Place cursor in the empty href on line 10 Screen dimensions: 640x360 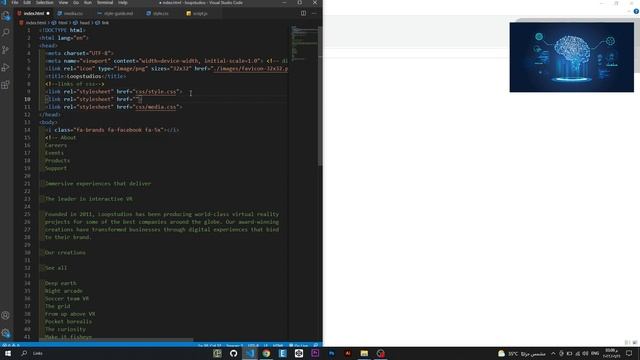(x=137, y=99)
